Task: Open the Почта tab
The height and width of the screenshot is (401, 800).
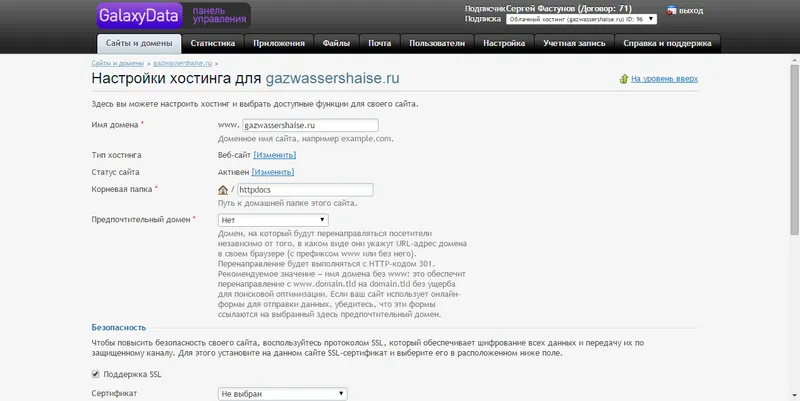Action: 380,43
